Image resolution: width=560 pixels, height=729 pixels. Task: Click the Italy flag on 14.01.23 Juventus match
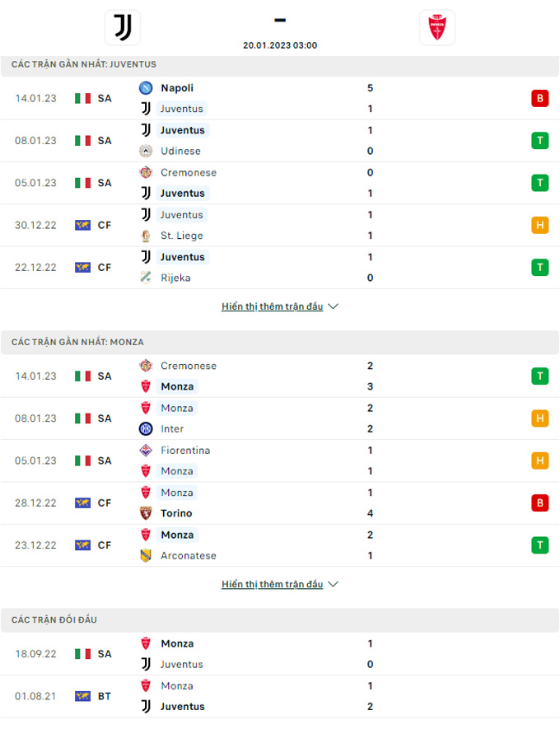point(82,99)
